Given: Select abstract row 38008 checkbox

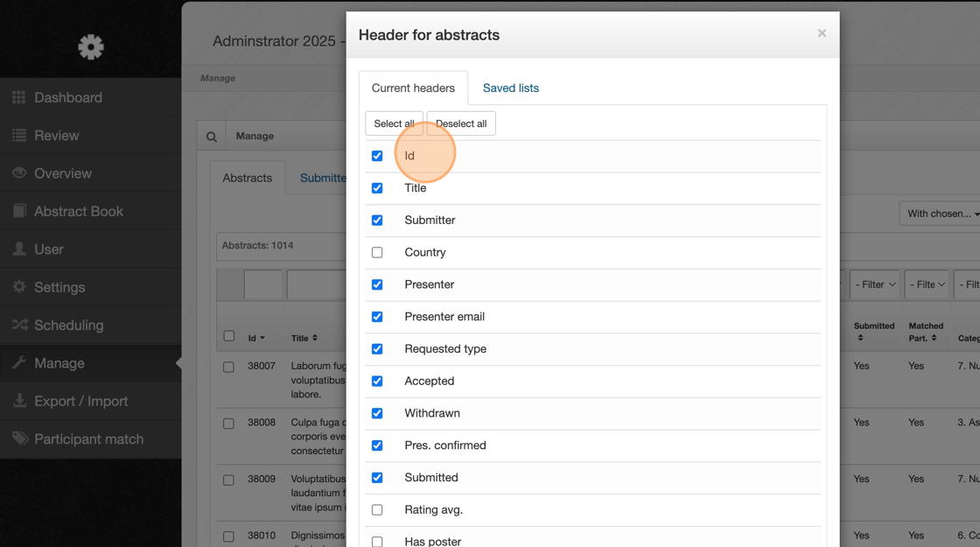Looking at the screenshot, I should tap(228, 424).
